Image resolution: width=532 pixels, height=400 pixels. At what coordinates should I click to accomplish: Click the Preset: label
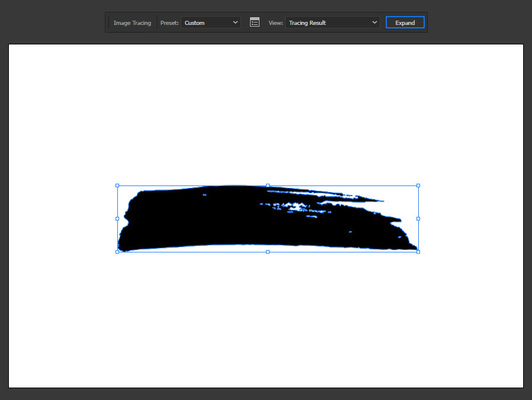point(169,23)
